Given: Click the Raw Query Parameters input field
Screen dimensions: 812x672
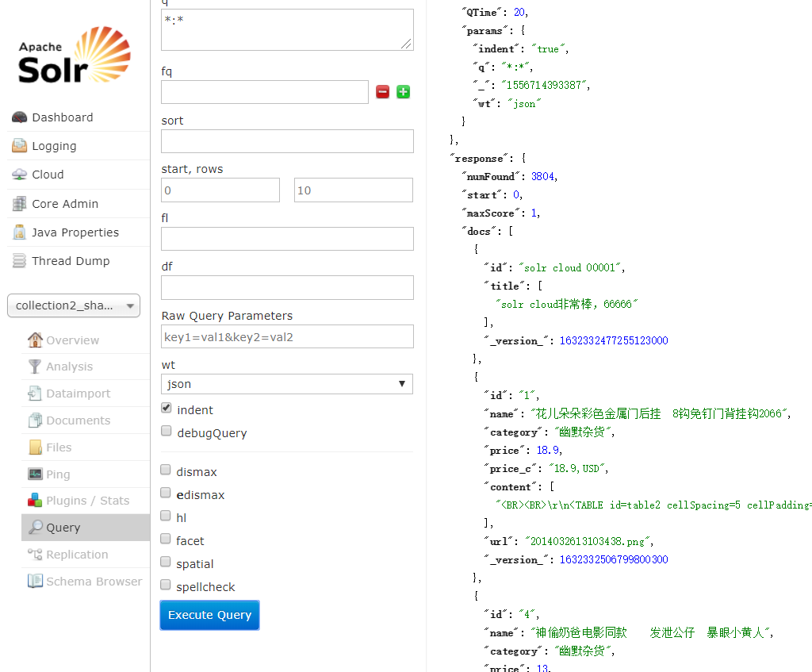Looking at the screenshot, I should [286, 336].
